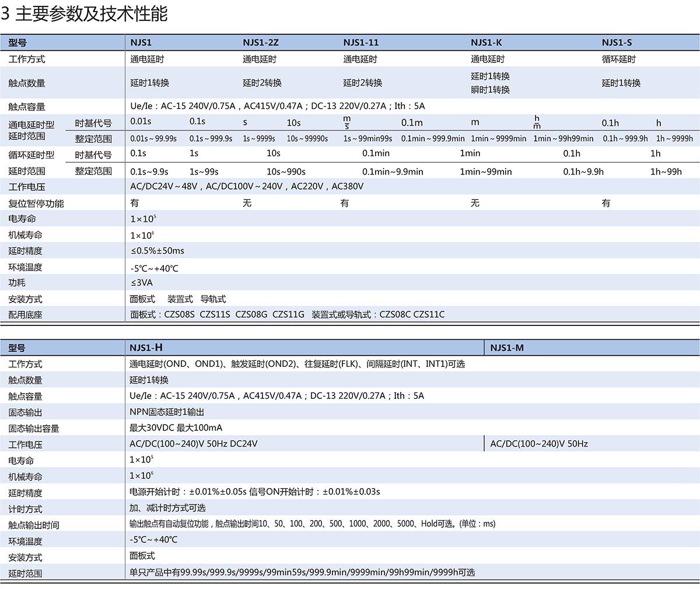
Task: Select the NJS1-2Z column header
Action: (x=260, y=43)
